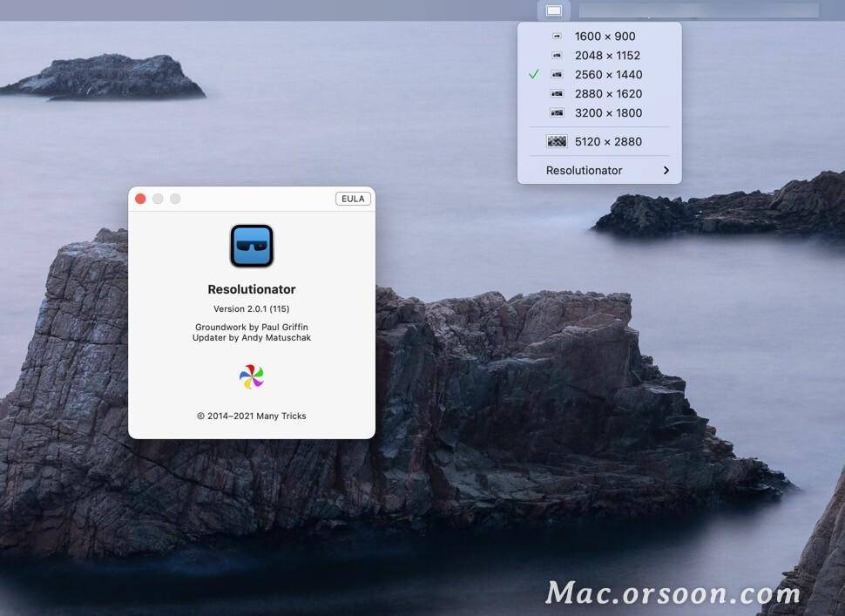Click the "Updater by Andy Matuschak" credit
The width and height of the screenshot is (845, 616).
252,338
